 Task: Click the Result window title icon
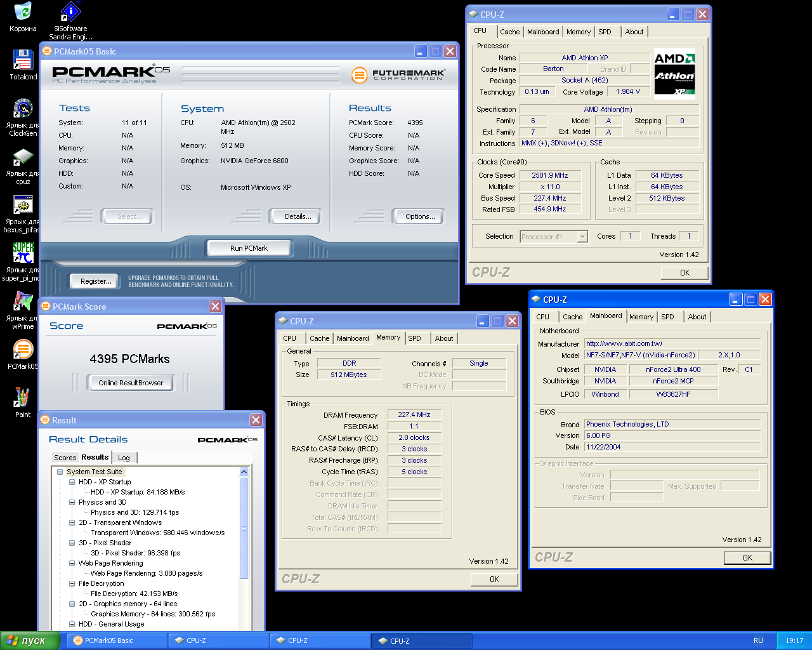point(45,420)
